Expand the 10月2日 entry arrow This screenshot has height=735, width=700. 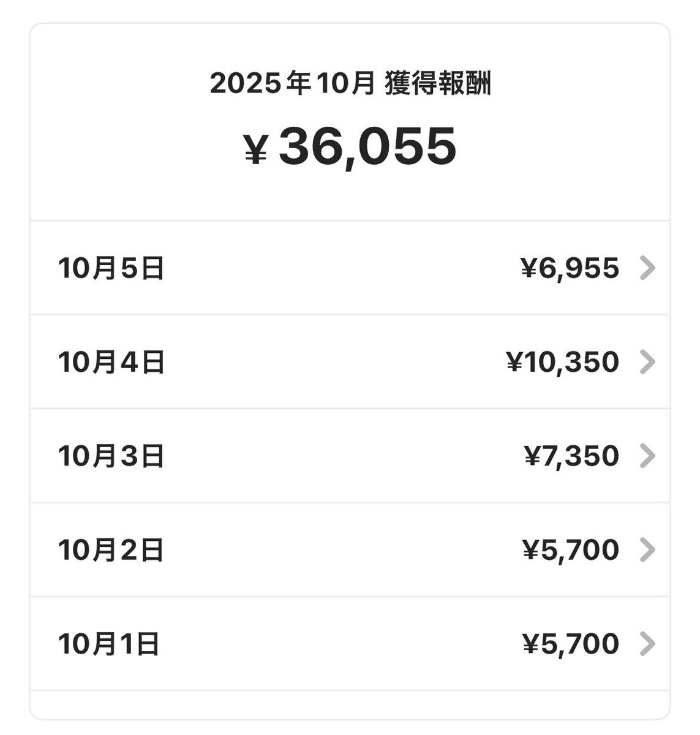647,549
